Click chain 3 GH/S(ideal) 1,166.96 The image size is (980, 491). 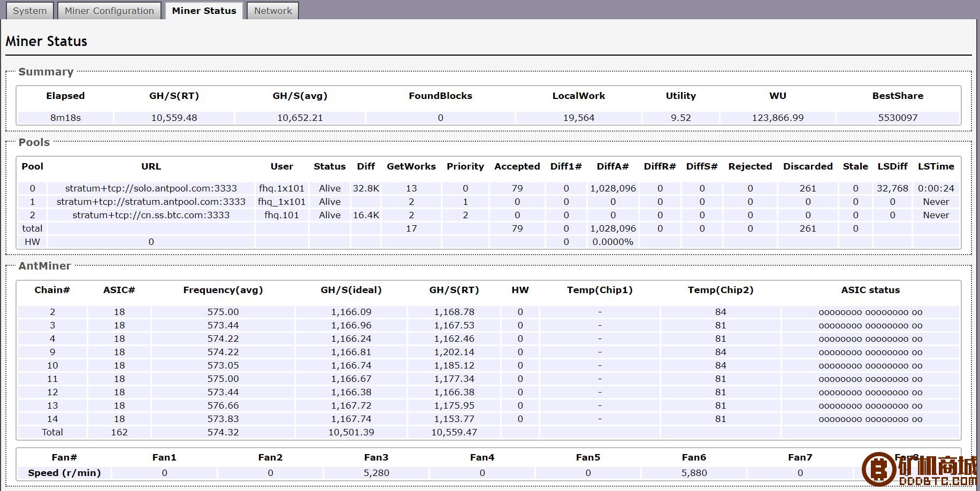pyautogui.click(x=351, y=325)
